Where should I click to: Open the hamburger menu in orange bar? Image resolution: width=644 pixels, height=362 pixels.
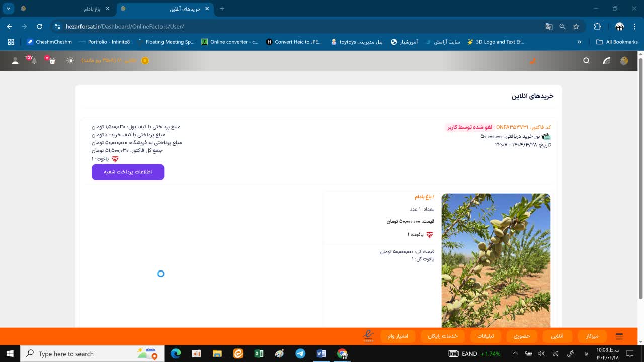[x=619, y=336]
